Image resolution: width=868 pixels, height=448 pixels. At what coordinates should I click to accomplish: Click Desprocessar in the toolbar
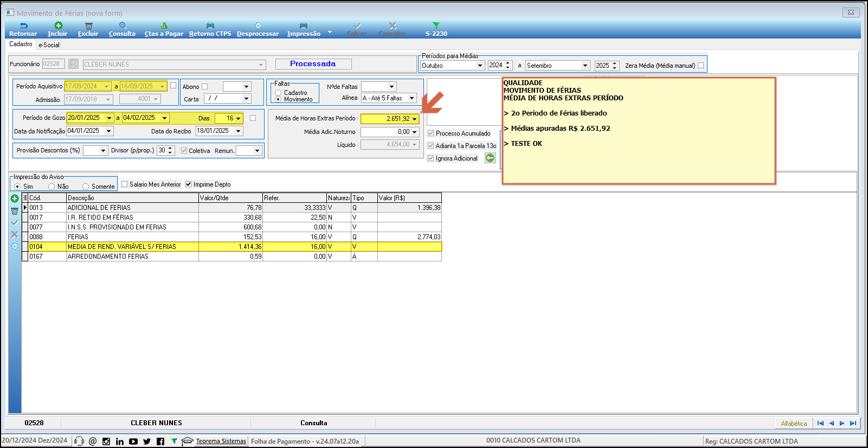pos(258,29)
